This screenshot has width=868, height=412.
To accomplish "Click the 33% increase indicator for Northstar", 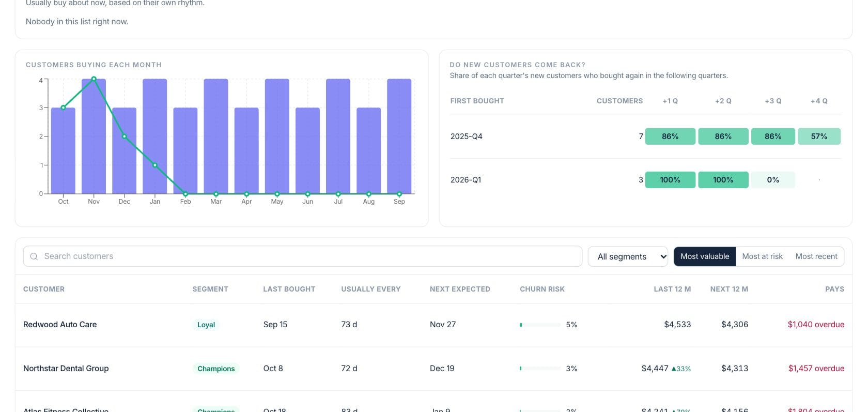I will point(681,369).
